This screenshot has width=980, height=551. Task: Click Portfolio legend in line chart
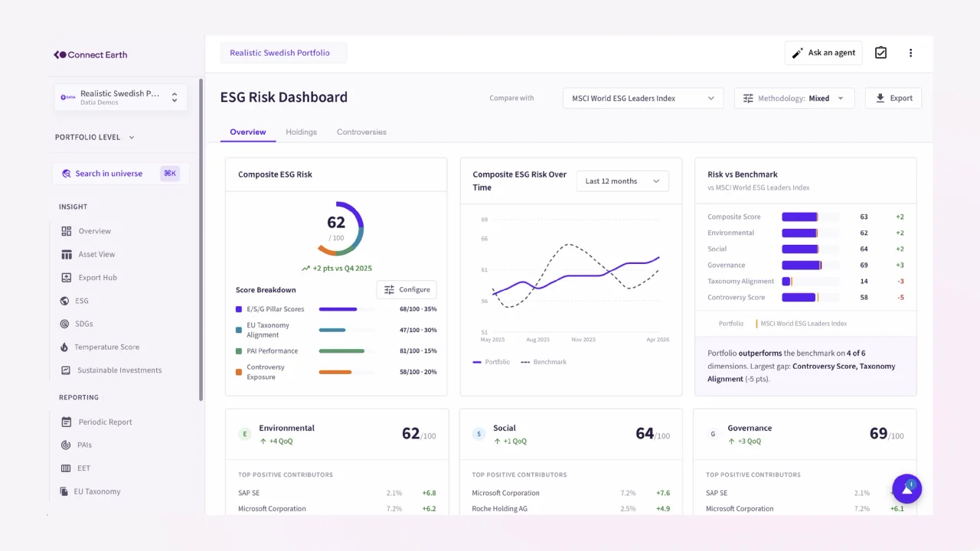tap(492, 362)
